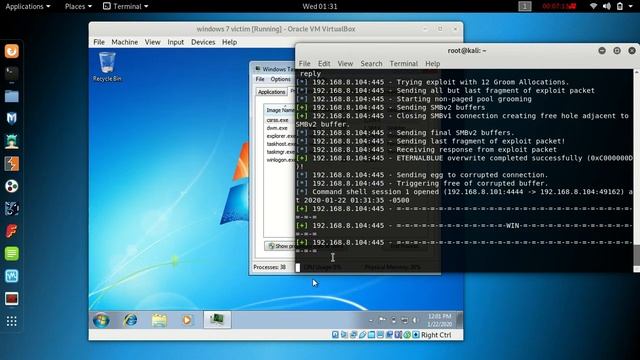Open Help menu in root@kali terminal
640x360 pixels.
(433, 63)
